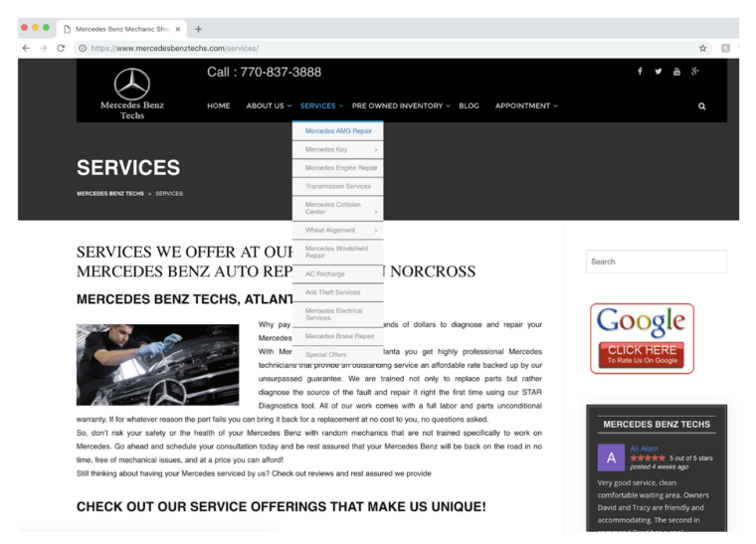
Task: Click the site search magnifier icon
Action: coord(702,106)
